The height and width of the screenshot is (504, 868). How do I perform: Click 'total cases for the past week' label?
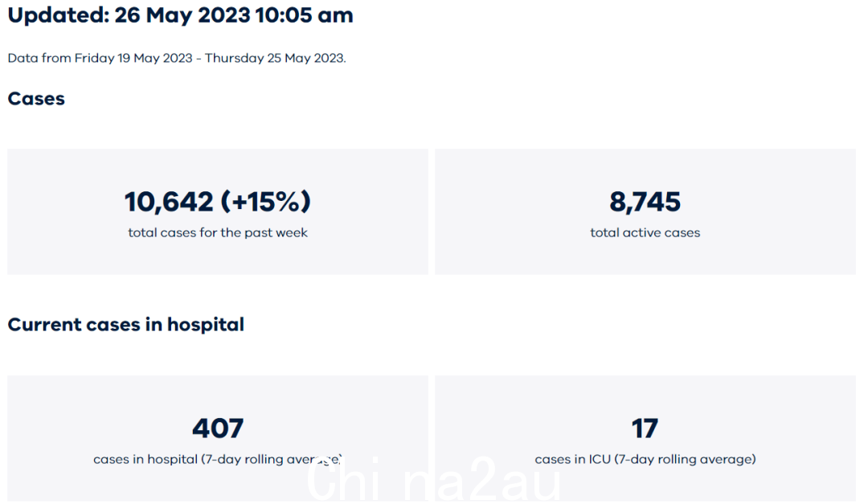pyautogui.click(x=218, y=232)
